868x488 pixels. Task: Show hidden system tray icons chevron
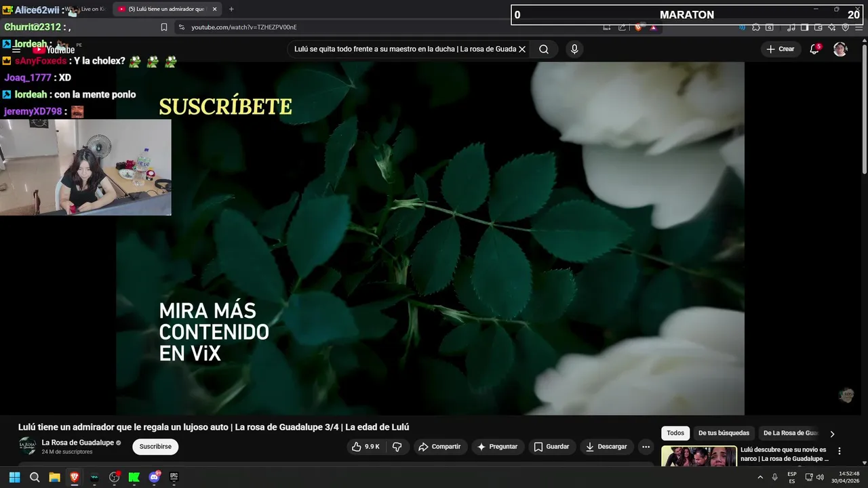pos(760,477)
